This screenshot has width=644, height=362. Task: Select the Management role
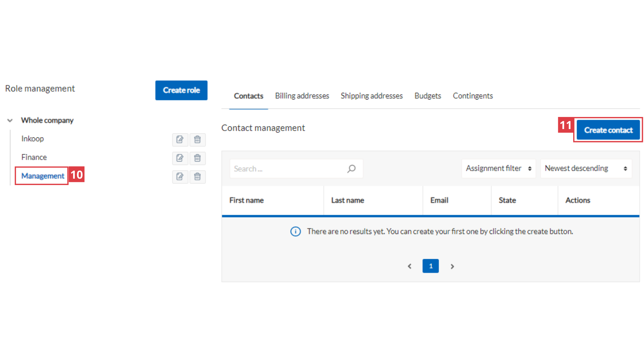click(43, 176)
